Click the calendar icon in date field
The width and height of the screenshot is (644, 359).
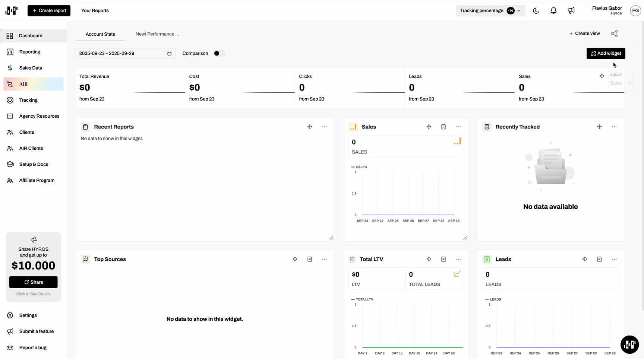click(x=169, y=54)
